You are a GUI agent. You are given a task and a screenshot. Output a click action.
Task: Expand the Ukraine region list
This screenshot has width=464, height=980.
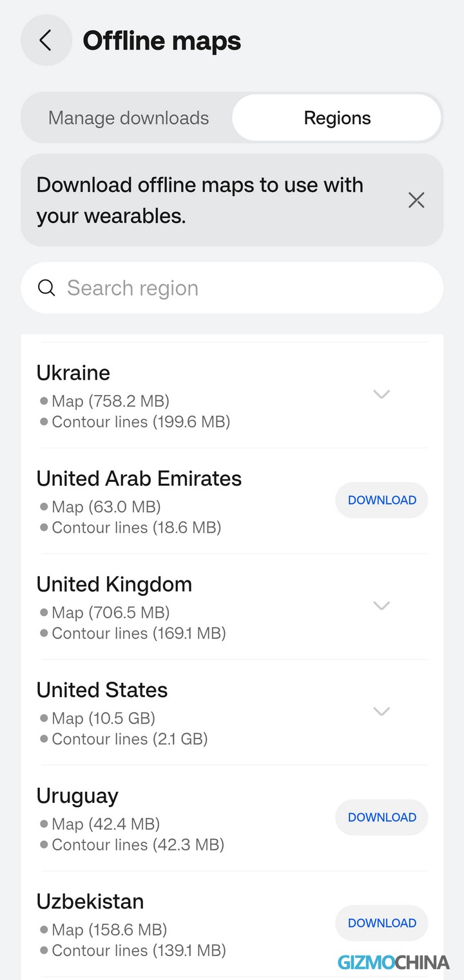(x=382, y=394)
